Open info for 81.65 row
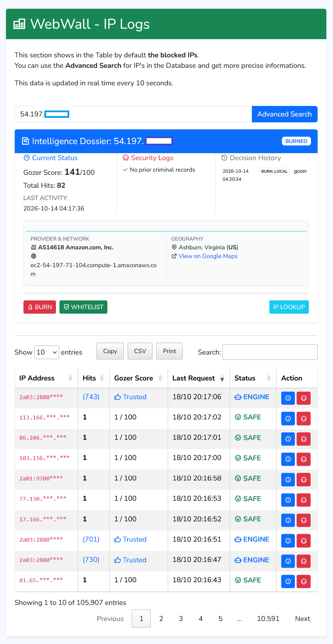Image resolution: width=333 pixels, height=644 pixels. 288,581
